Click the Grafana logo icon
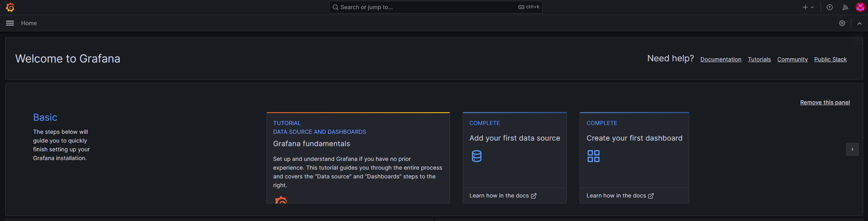Viewport: 868px width, 221px height. [x=10, y=7]
